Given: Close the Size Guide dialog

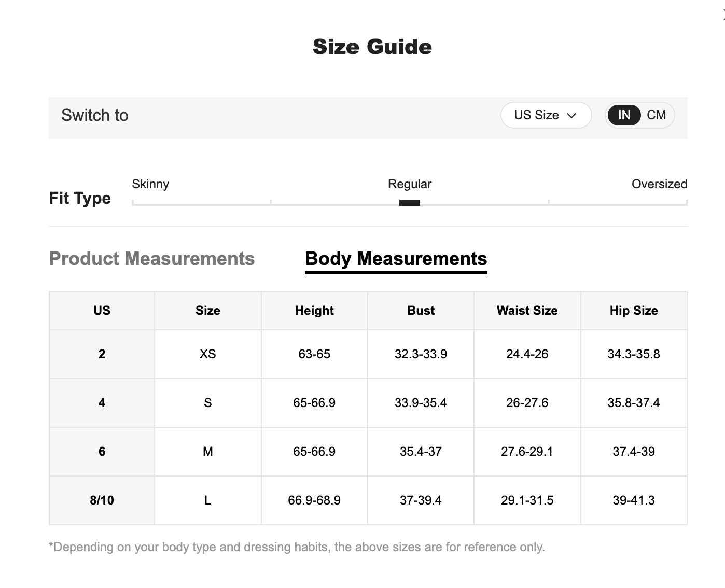Looking at the screenshot, I should (x=723, y=16).
